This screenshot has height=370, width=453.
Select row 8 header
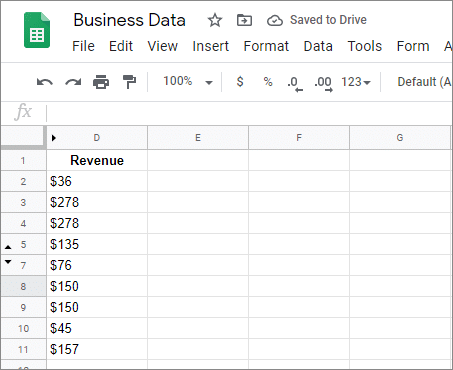(23, 286)
